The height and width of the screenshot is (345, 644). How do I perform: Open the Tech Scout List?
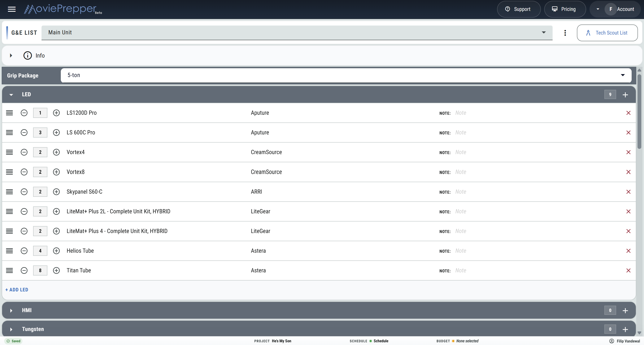pyautogui.click(x=607, y=33)
